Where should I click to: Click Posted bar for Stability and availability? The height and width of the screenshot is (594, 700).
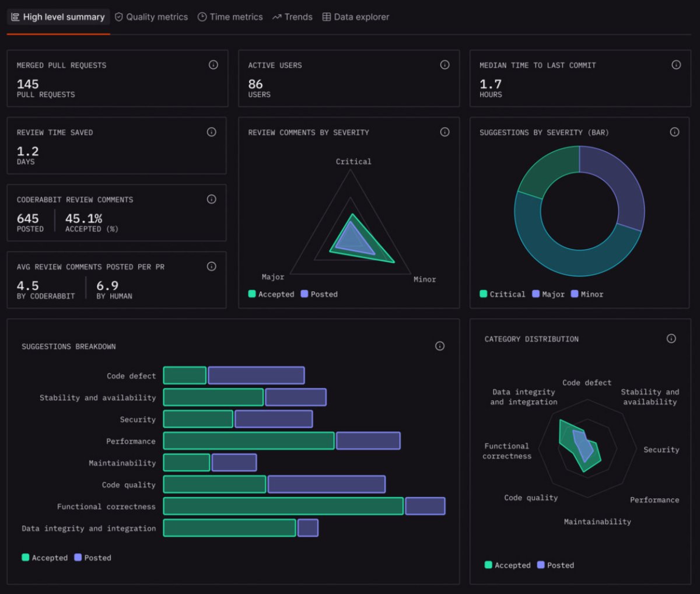click(x=296, y=397)
